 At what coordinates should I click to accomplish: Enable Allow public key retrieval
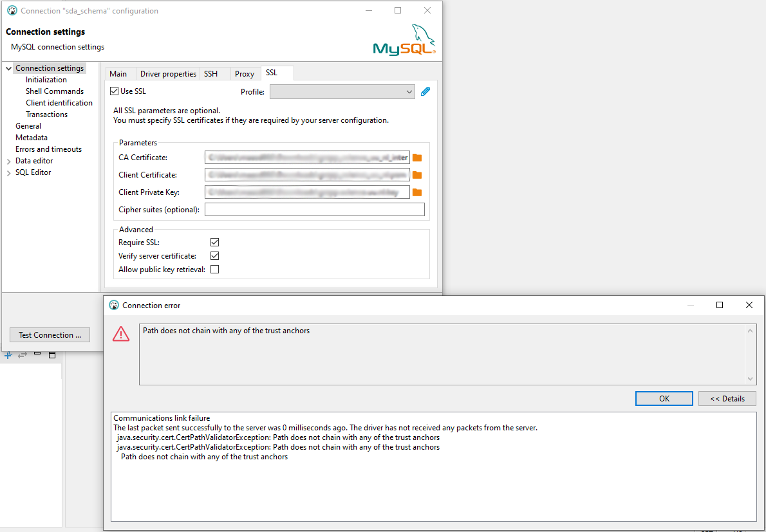(x=214, y=269)
